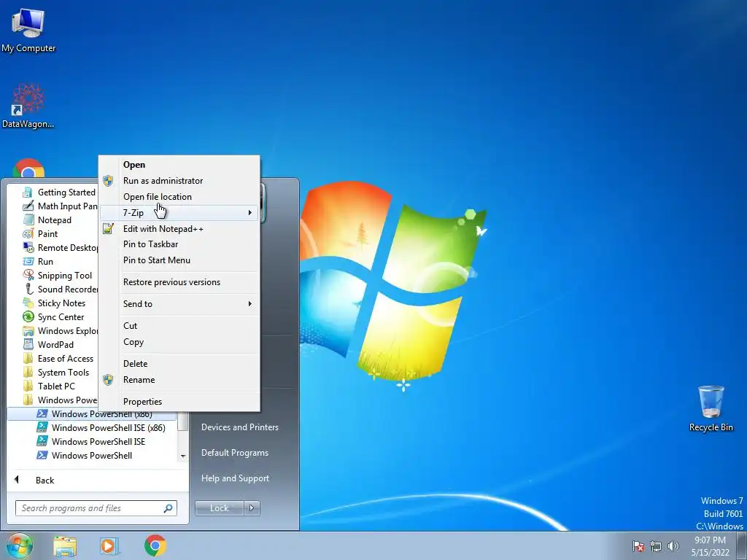Click the programs list scroll down arrow
Image resolution: width=747 pixels, height=560 pixels.
tap(183, 456)
